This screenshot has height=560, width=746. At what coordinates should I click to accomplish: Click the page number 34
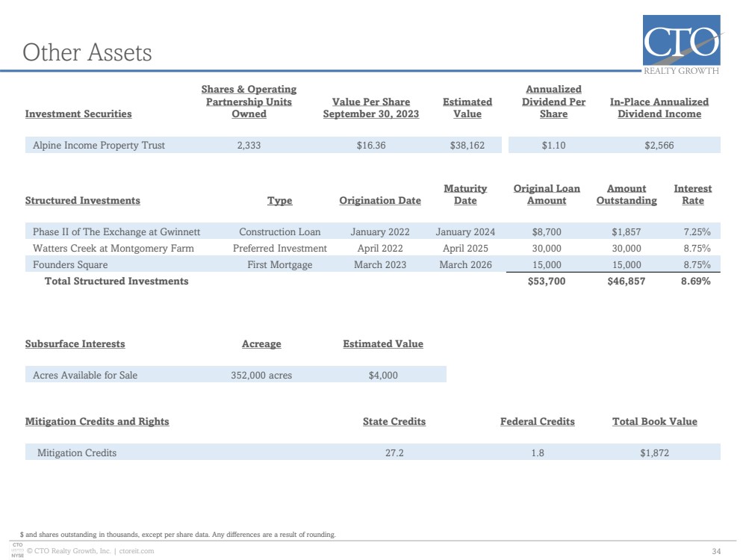pos(716,551)
